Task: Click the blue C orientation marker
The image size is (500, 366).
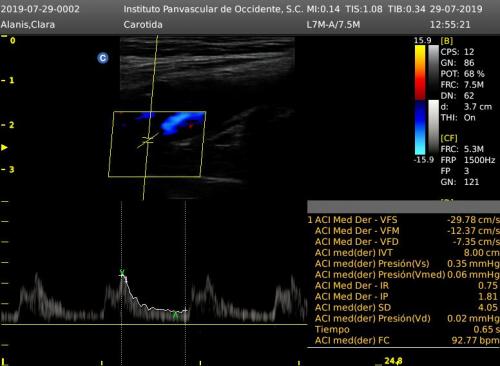Action: 103,58
